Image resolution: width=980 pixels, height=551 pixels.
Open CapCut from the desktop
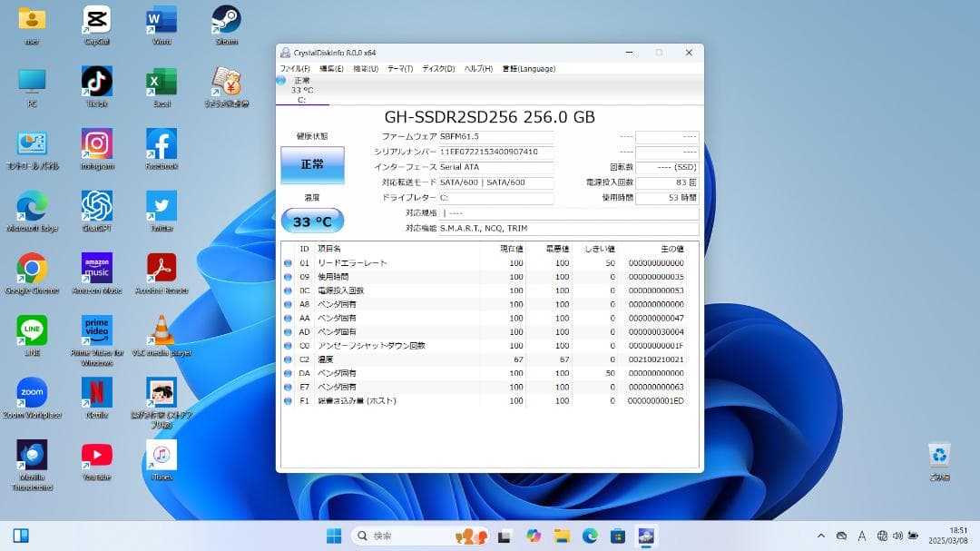point(96,18)
